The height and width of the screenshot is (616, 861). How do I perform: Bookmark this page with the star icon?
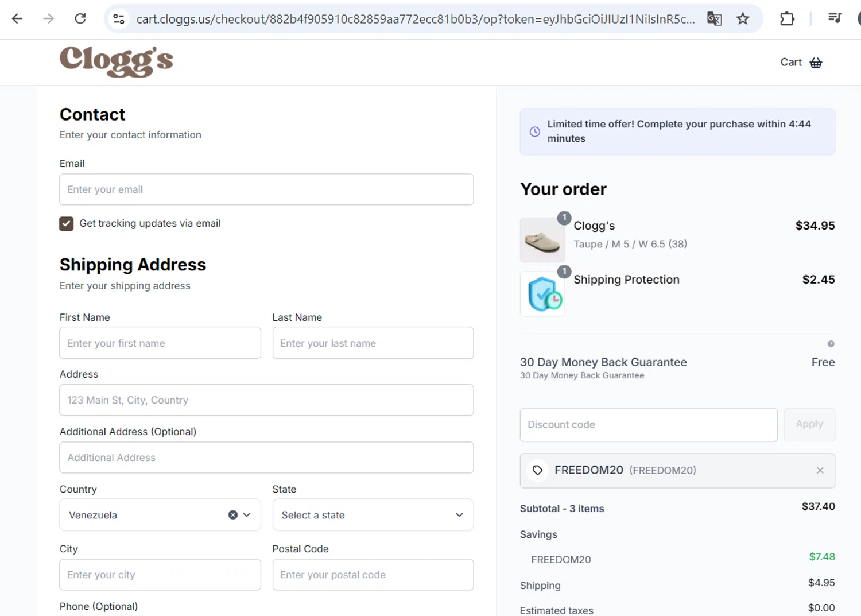tap(743, 19)
